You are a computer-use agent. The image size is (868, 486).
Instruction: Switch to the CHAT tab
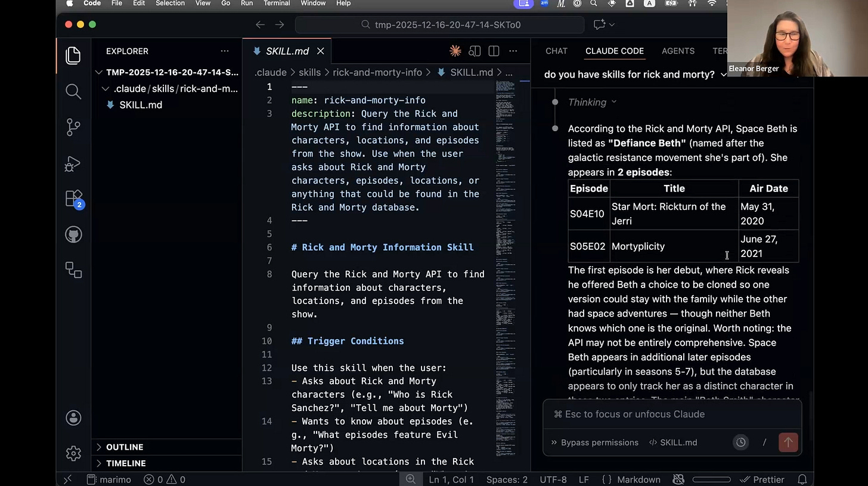(556, 51)
